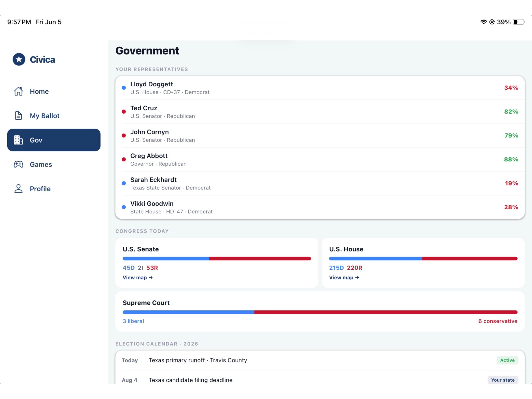Click the U.S. House party balance bar
This screenshot has height=399, width=532.
point(423,258)
